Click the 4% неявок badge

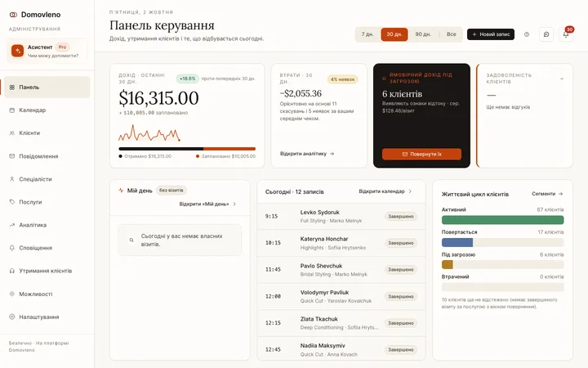click(342, 79)
